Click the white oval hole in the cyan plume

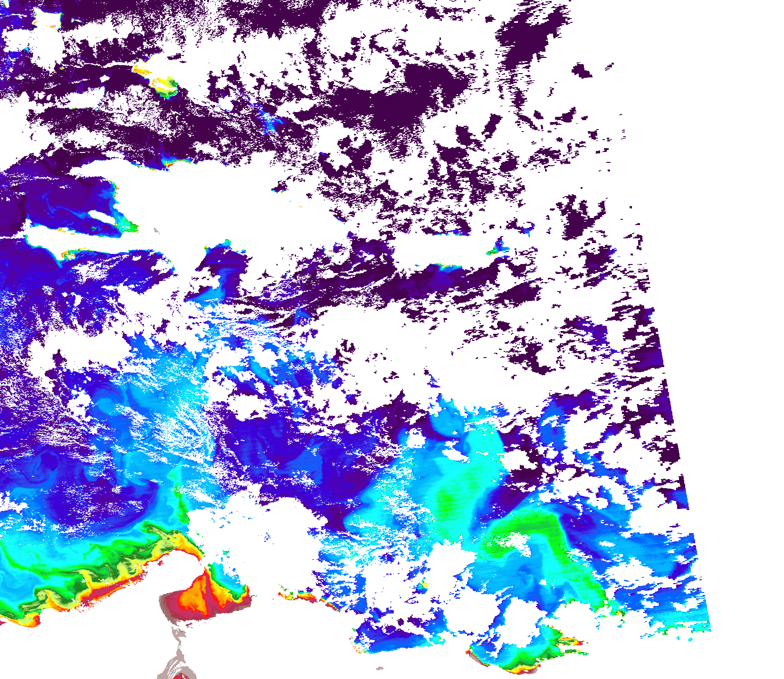click(455, 456)
